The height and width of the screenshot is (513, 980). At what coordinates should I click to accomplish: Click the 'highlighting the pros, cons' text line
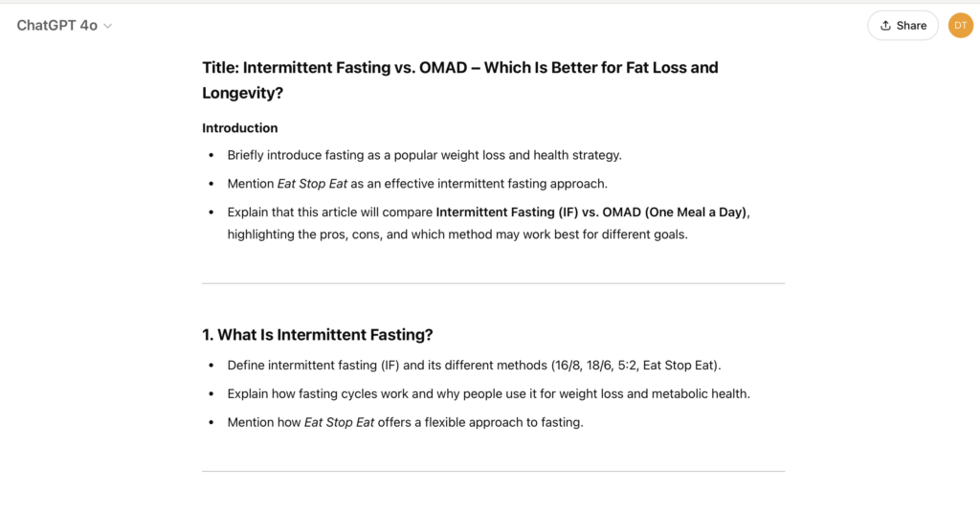click(x=457, y=234)
